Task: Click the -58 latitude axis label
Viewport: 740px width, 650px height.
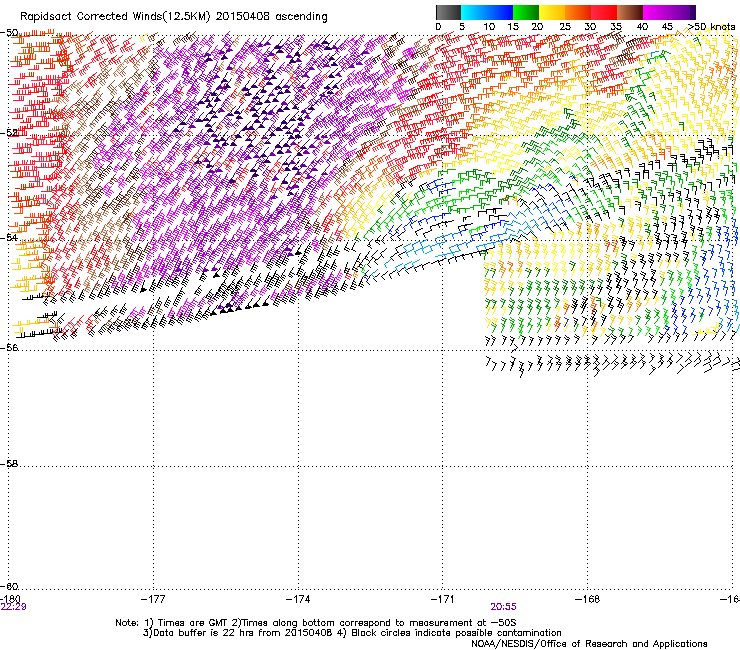Action: [x=9, y=464]
